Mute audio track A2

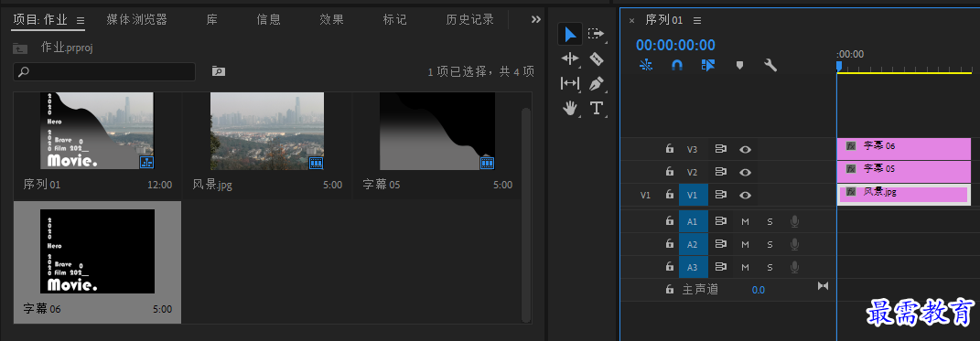[x=745, y=244]
